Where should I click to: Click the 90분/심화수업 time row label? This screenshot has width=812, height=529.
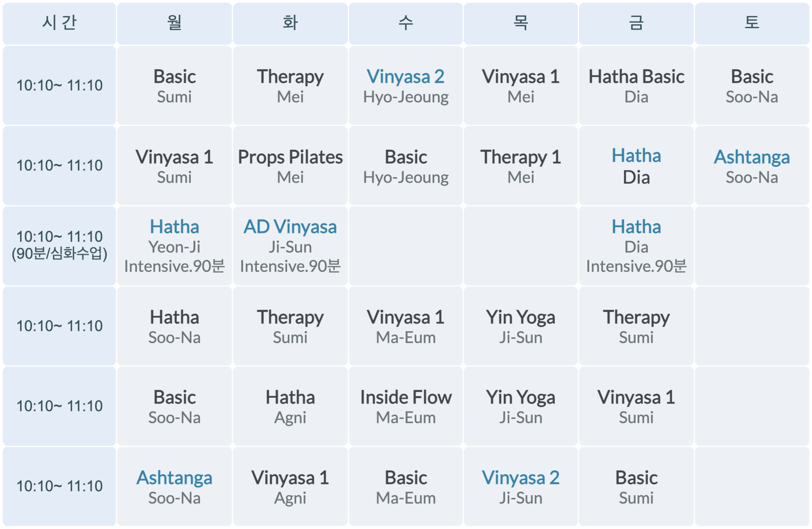[x=59, y=246]
